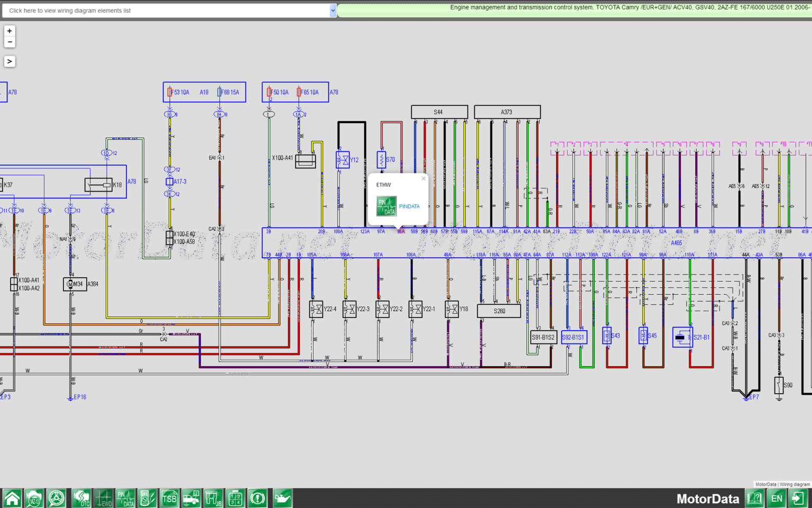This screenshot has height=508, width=812.
Task: Select injector Y22-4 symbol
Action: [316, 309]
